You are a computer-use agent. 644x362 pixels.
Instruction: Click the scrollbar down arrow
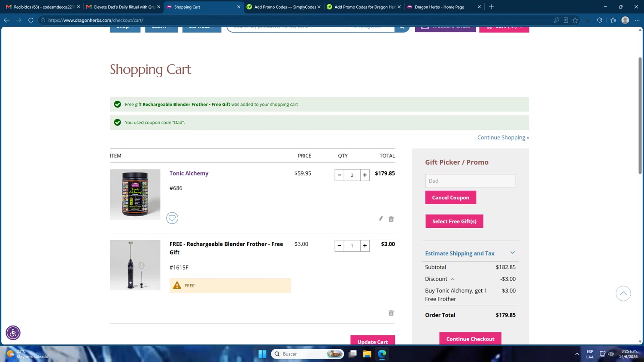click(640, 342)
